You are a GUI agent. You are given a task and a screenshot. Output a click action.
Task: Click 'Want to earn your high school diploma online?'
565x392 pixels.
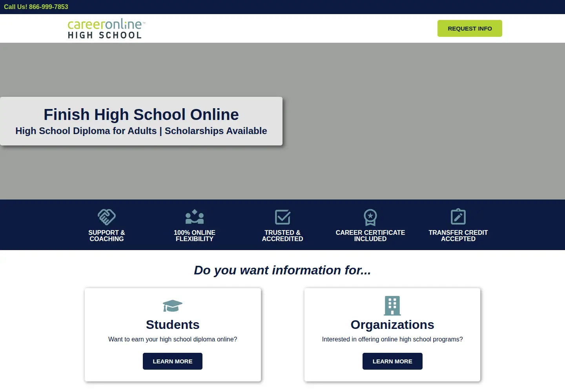173,339
